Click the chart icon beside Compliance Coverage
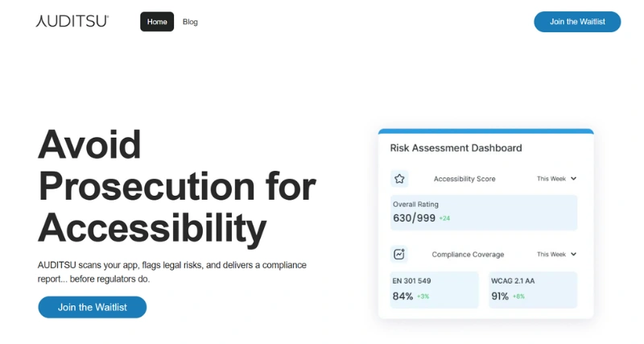The width and height of the screenshot is (644, 344). point(399,255)
